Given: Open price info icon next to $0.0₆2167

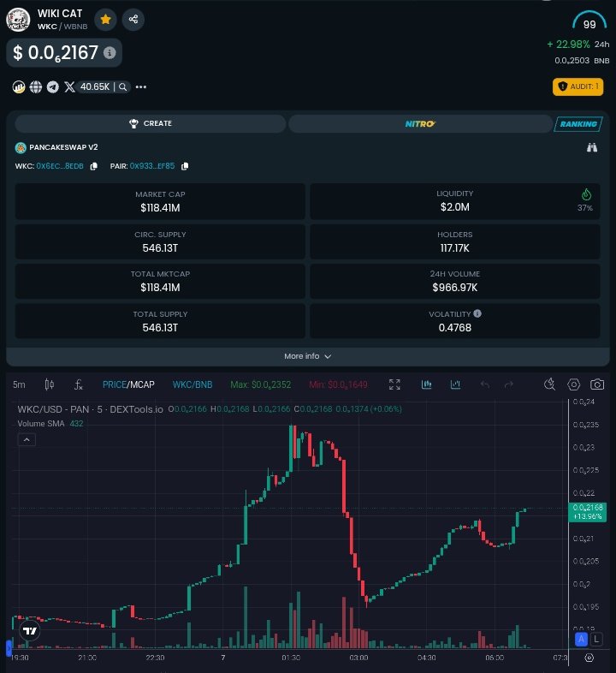Looking at the screenshot, I should [110, 53].
